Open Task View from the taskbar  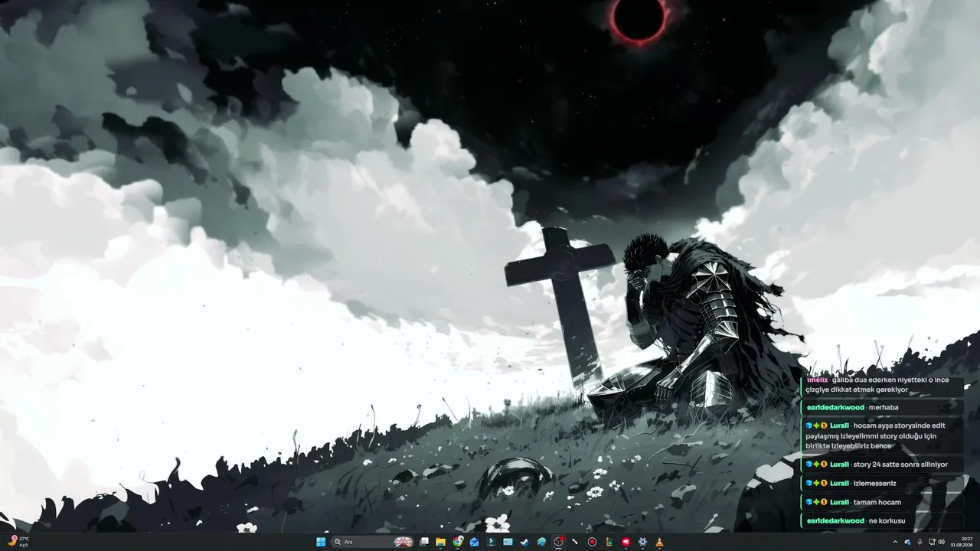pyautogui.click(x=424, y=542)
